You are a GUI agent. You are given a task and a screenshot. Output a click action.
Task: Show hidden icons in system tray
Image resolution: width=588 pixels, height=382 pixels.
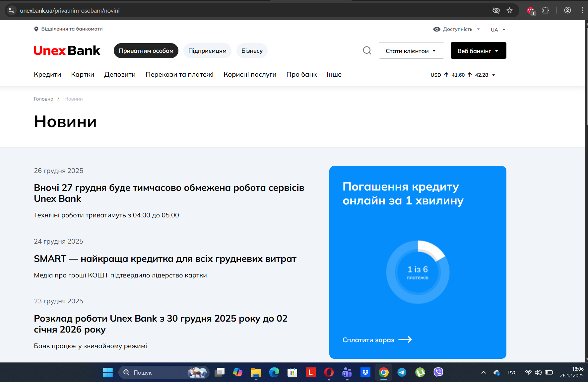click(x=484, y=372)
